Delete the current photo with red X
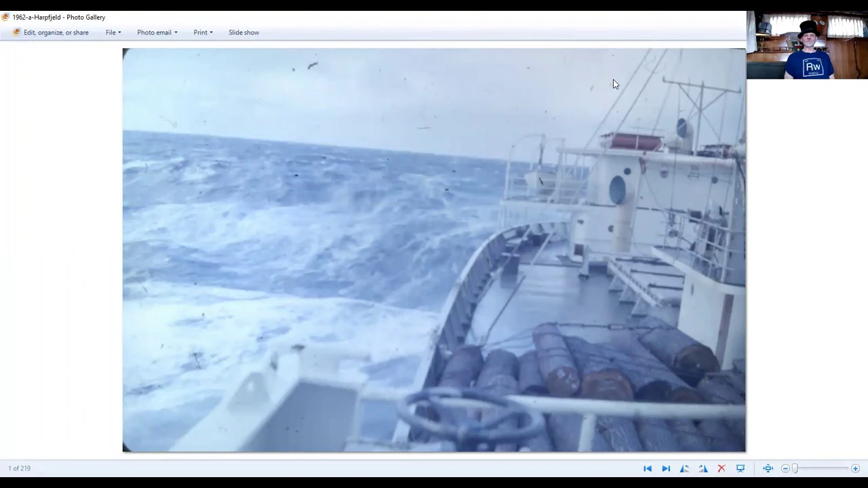 [x=722, y=468]
